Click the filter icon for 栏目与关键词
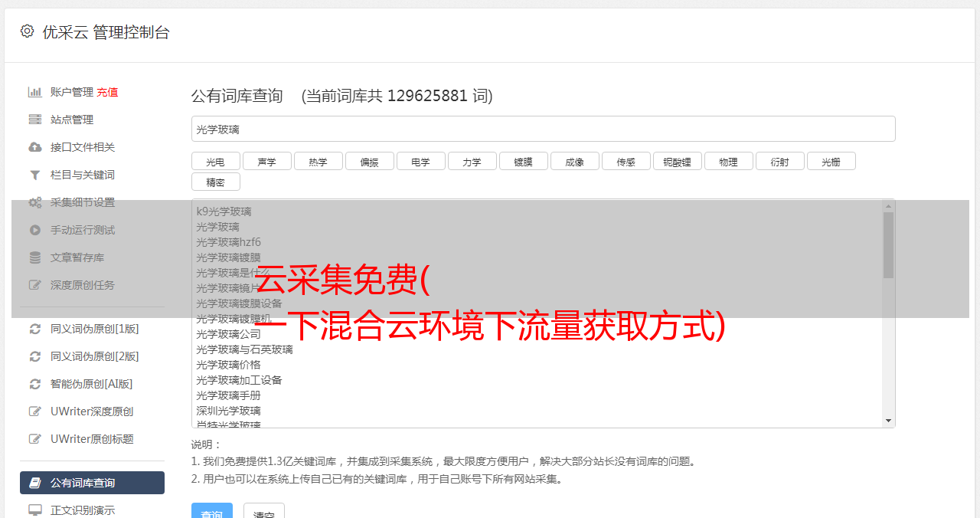The height and width of the screenshot is (518, 980). (x=34, y=175)
